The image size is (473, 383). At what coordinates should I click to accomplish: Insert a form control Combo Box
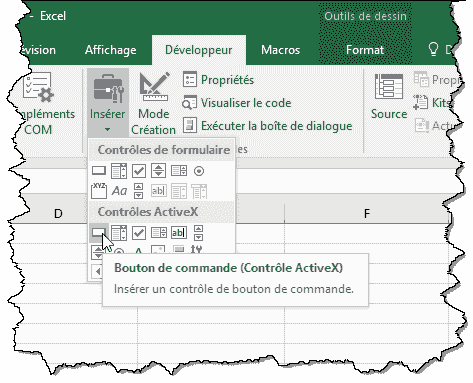tap(119, 171)
